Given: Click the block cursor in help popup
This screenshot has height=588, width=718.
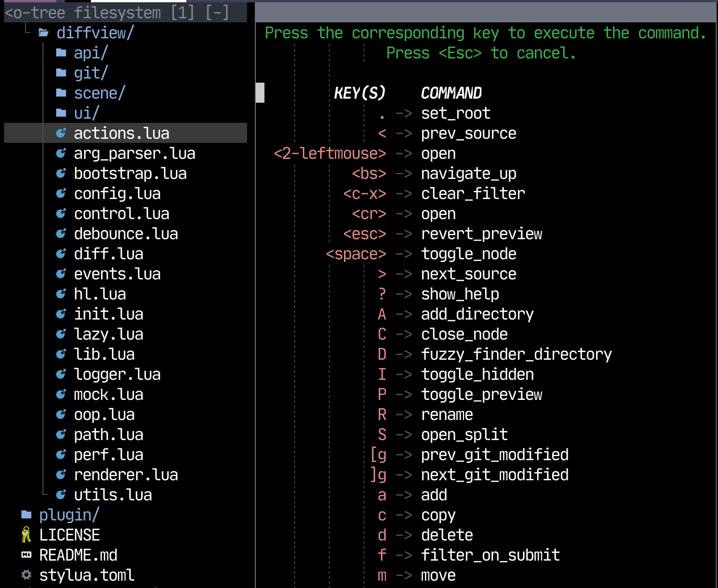Looking at the screenshot, I should 260,93.
